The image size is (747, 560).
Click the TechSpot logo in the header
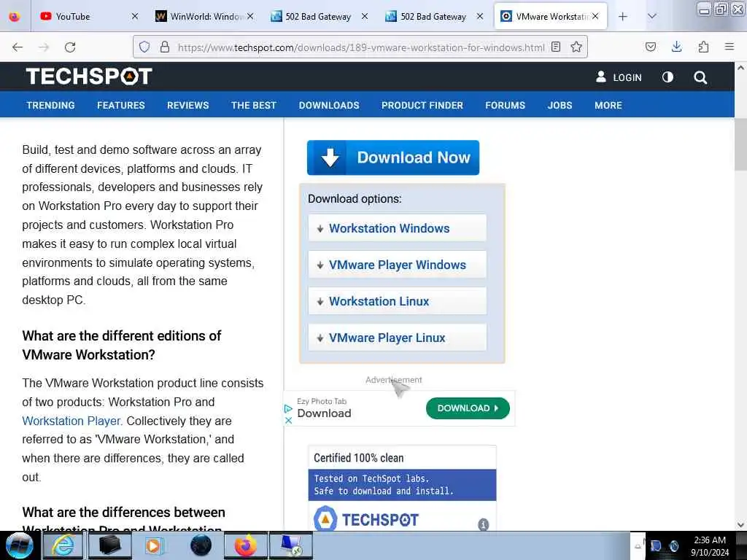coord(89,76)
